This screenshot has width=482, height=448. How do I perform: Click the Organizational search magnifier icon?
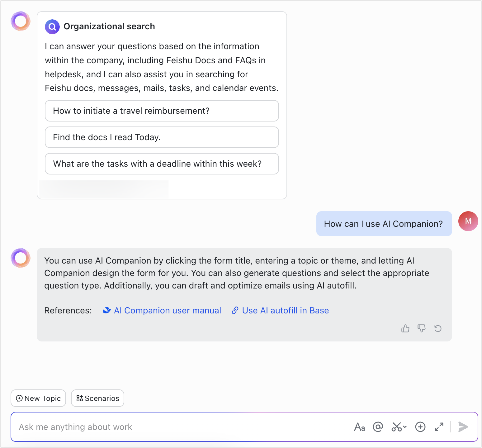pos(52,27)
